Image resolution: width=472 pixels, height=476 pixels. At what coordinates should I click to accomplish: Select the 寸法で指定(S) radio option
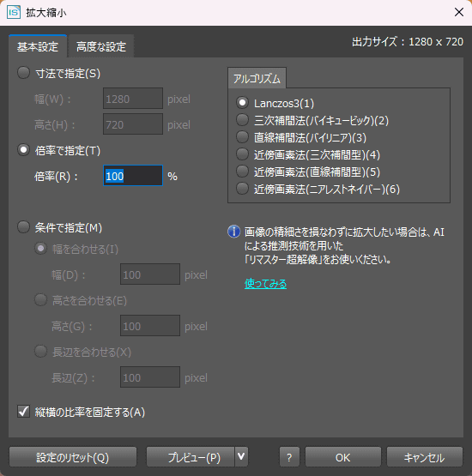pyautogui.click(x=58, y=73)
